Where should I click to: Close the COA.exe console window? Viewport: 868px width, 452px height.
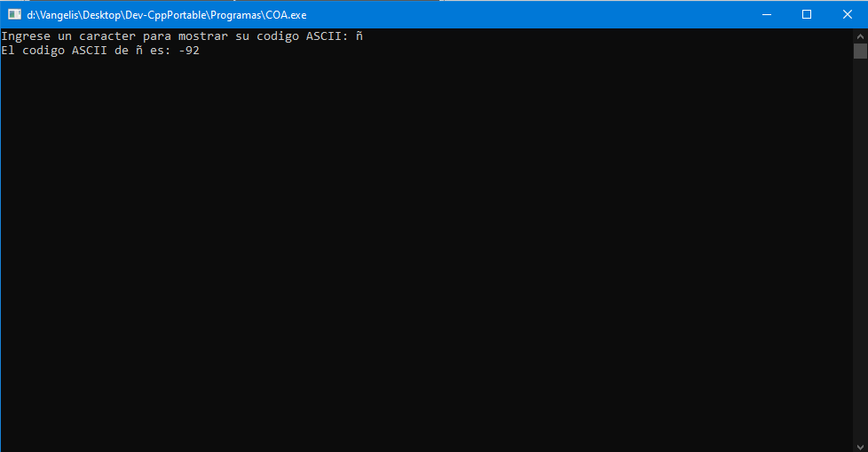pyautogui.click(x=847, y=14)
